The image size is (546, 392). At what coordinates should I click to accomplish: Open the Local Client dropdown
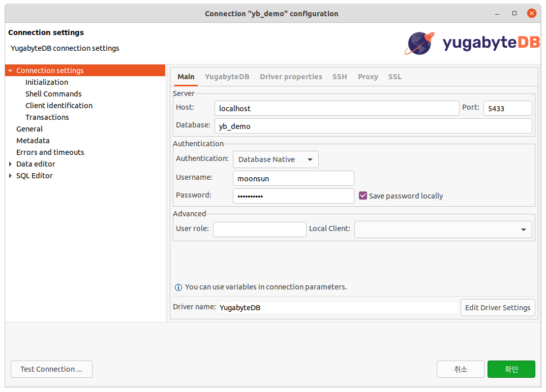443,229
